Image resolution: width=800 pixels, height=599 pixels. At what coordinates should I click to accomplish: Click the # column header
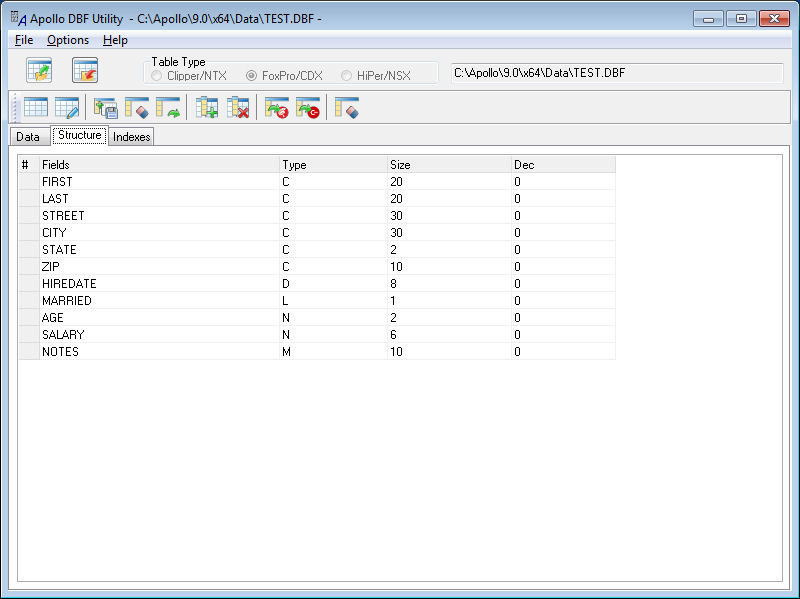click(x=29, y=165)
